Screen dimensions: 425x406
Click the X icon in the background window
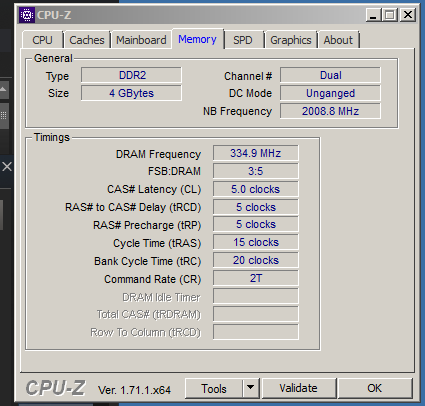click(7, 166)
